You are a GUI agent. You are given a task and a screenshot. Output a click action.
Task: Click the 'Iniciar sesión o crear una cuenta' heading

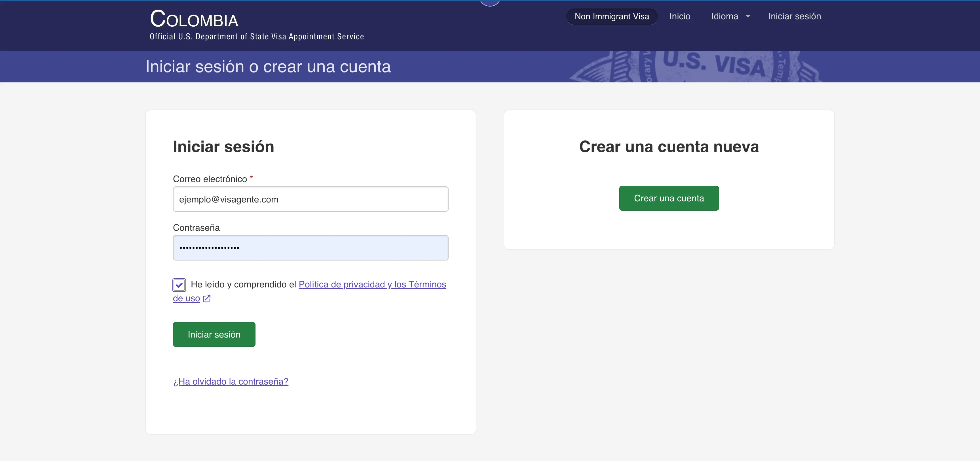pyautogui.click(x=268, y=67)
